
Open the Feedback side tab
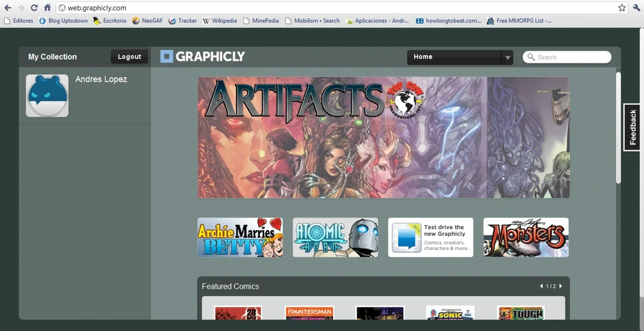(x=632, y=127)
